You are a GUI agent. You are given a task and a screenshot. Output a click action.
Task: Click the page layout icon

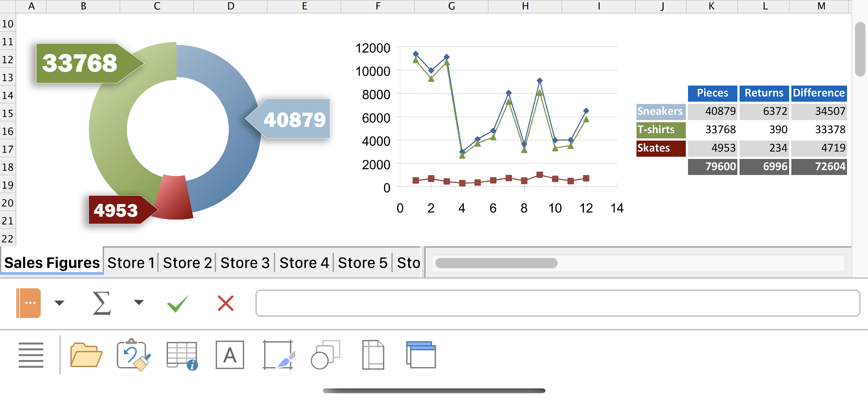tap(373, 355)
